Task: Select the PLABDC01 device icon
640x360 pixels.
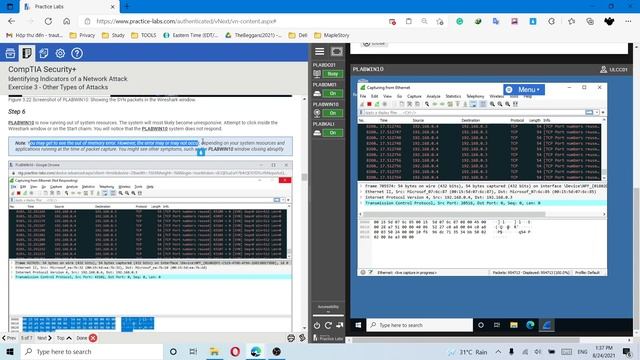Action: tap(317, 74)
